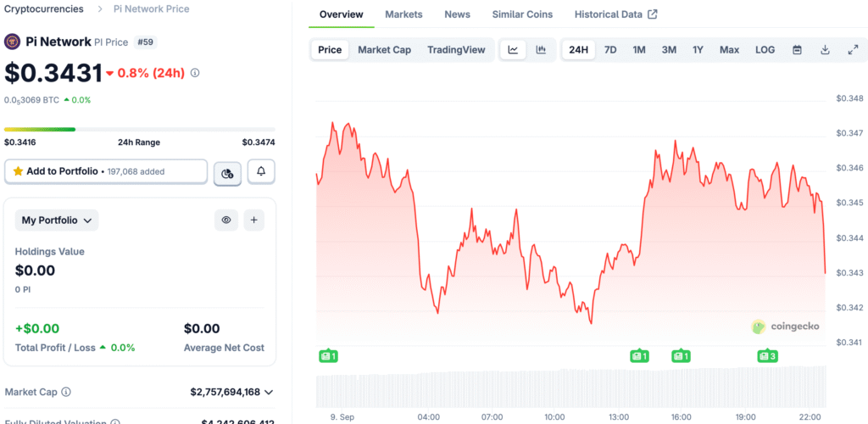
Task: Click the 197,068 added text
Action: point(136,171)
